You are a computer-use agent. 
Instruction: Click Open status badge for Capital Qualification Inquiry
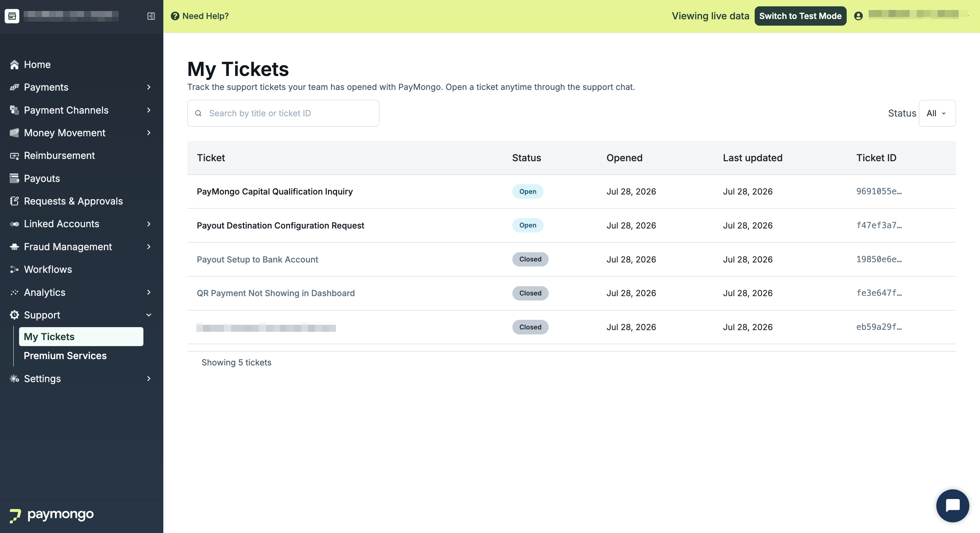528,192
